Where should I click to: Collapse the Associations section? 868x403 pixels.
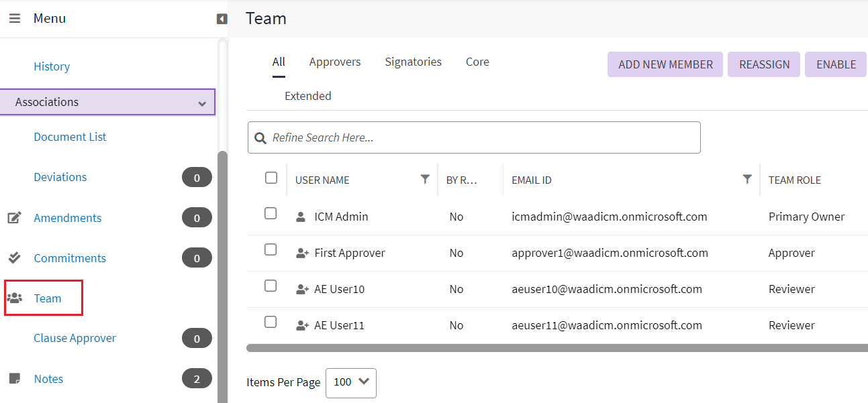point(202,103)
